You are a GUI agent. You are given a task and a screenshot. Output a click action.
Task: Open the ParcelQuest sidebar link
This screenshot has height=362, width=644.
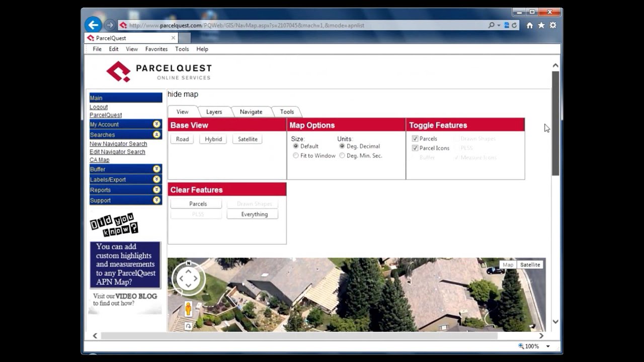coord(106,115)
